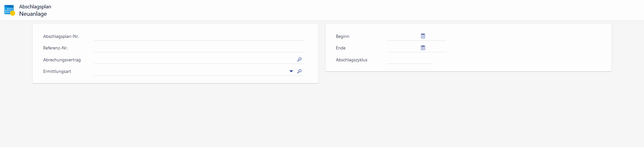Click the Neuanlage subtitle heading
The image size is (644, 148).
click(33, 14)
